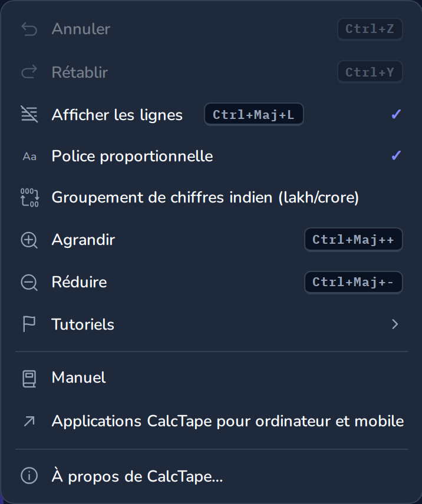Click the digit grouping icon
The image size is (422, 504).
point(29,197)
